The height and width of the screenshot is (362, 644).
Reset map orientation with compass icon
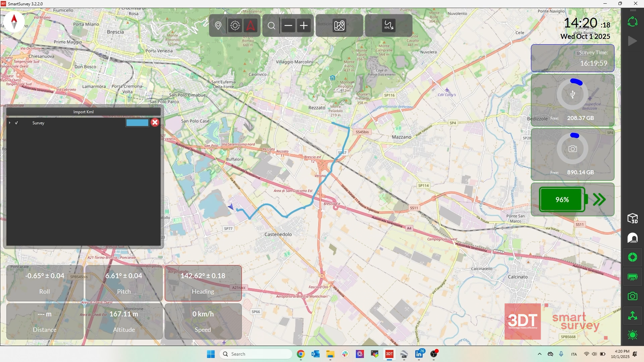14,21
